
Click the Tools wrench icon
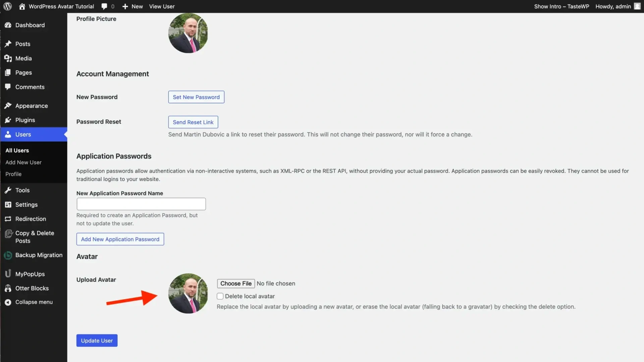[8, 190]
